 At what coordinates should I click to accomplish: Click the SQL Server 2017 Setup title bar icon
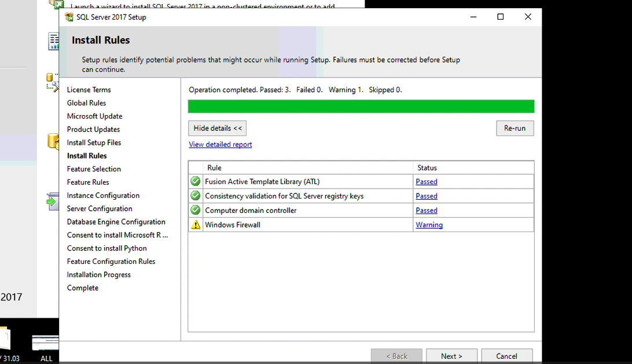point(69,17)
